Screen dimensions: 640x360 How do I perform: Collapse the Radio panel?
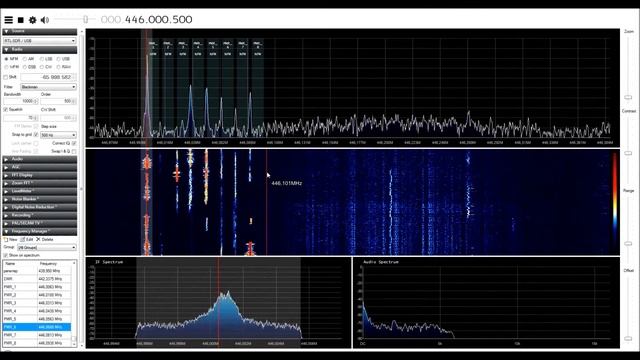coord(40,49)
